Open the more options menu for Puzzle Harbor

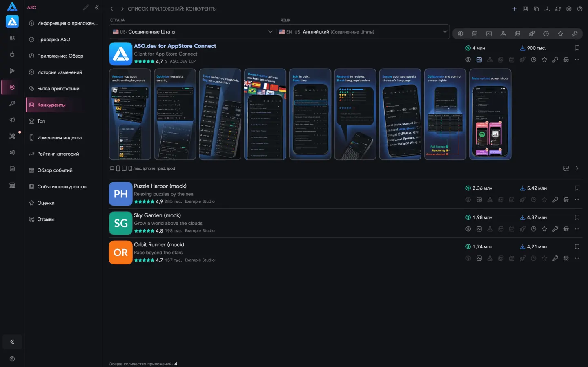point(577,200)
